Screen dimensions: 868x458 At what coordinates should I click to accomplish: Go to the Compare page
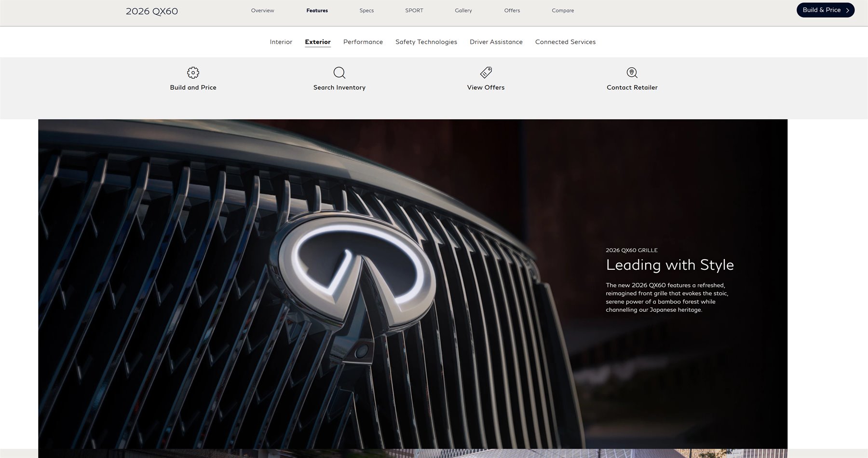[562, 10]
